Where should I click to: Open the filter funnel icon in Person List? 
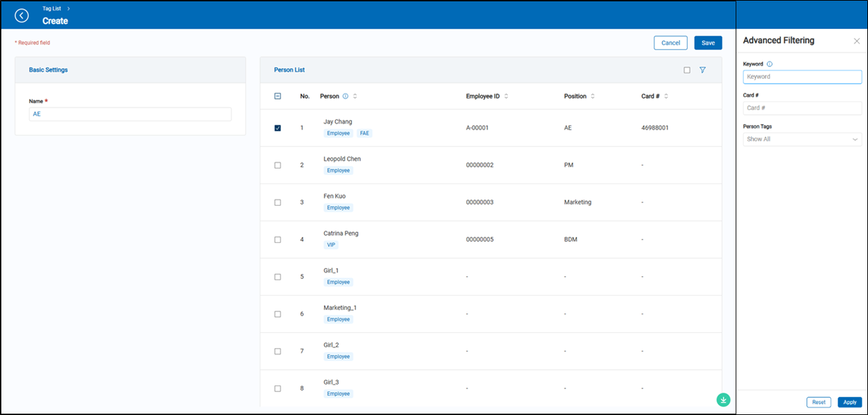[702, 70]
